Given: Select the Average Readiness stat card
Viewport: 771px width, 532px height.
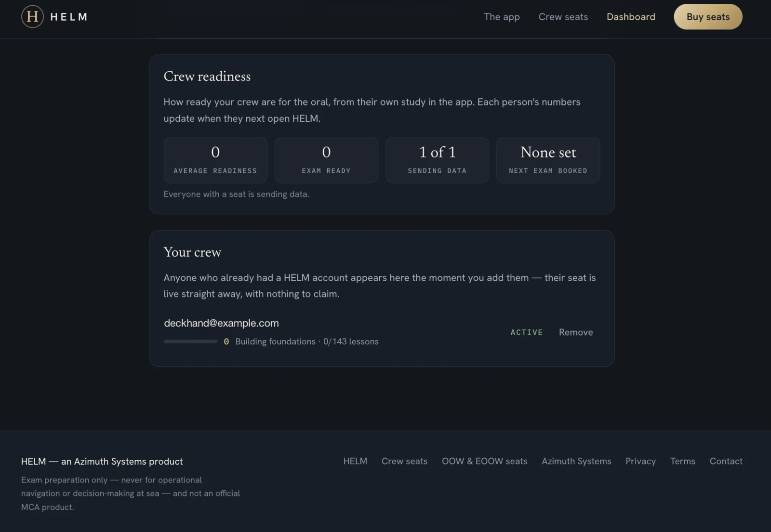Looking at the screenshot, I should (x=215, y=160).
